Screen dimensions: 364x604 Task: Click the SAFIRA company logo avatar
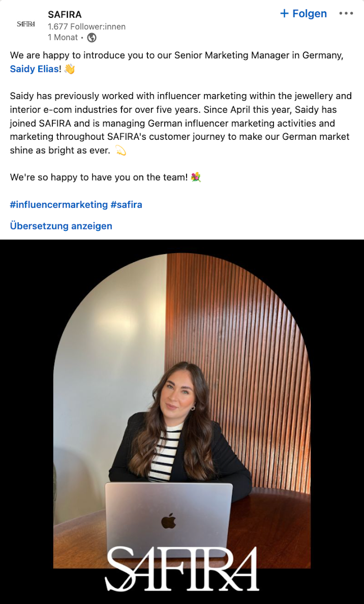(26, 24)
